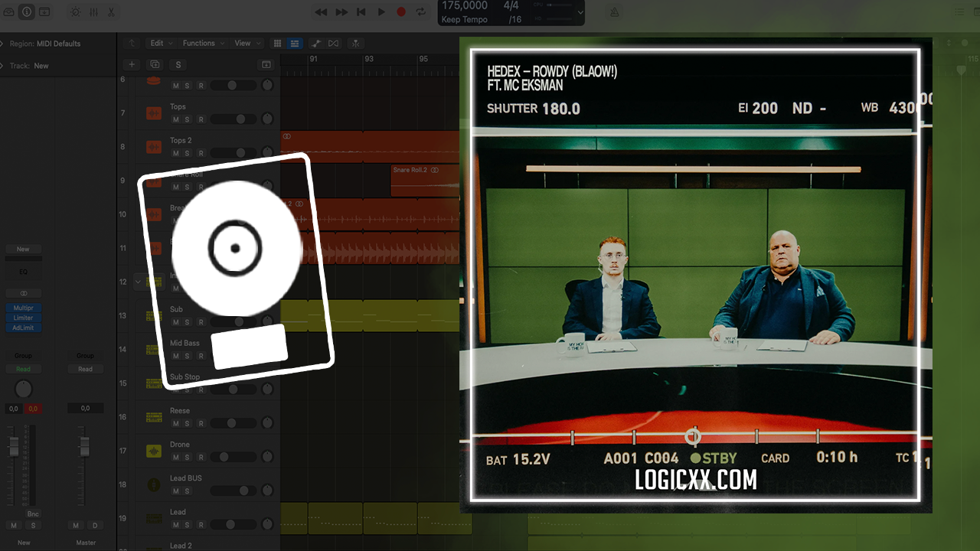This screenshot has height=551, width=980.
Task: Click the Bnc bounce button
Action: (x=33, y=514)
